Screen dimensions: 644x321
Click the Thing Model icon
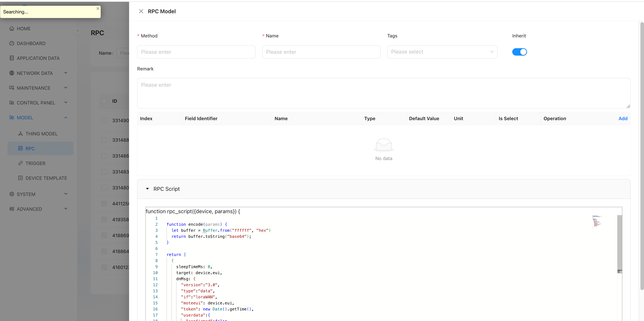point(20,134)
